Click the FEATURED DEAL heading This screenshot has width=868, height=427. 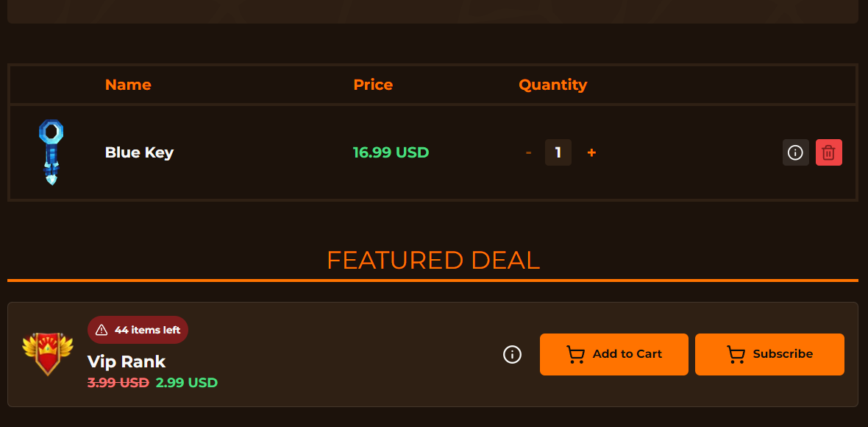[433, 260]
